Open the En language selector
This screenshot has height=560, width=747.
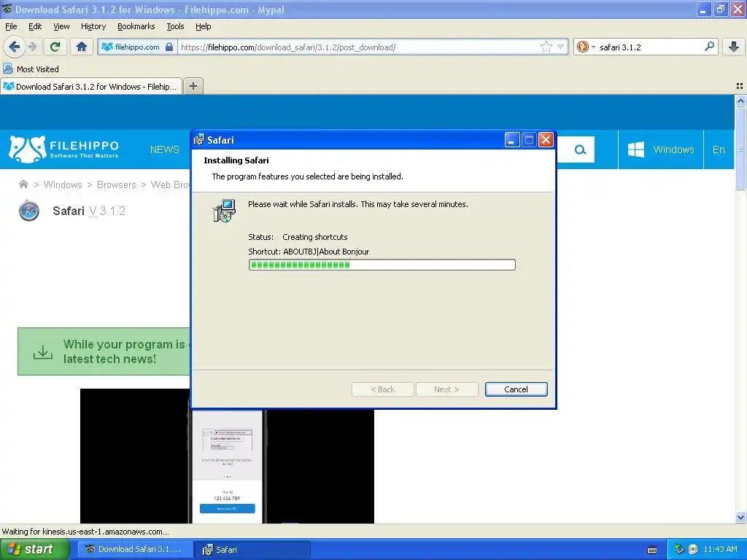pos(719,149)
